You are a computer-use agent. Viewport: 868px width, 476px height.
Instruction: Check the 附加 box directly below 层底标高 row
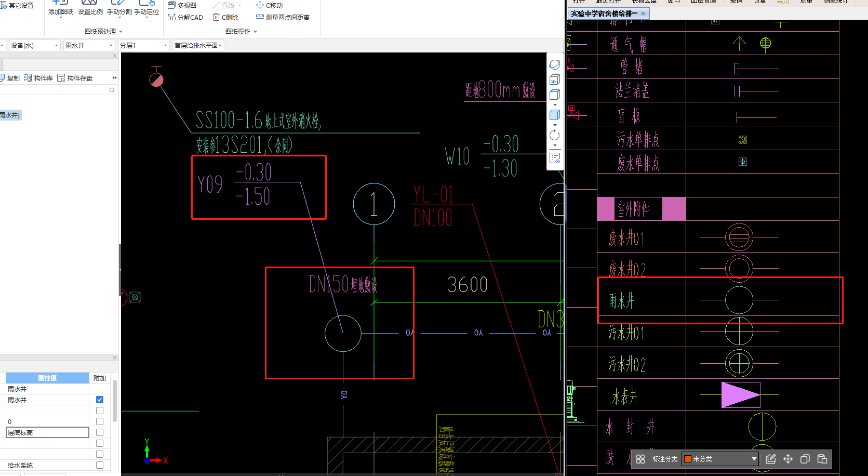[x=100, y=443]
